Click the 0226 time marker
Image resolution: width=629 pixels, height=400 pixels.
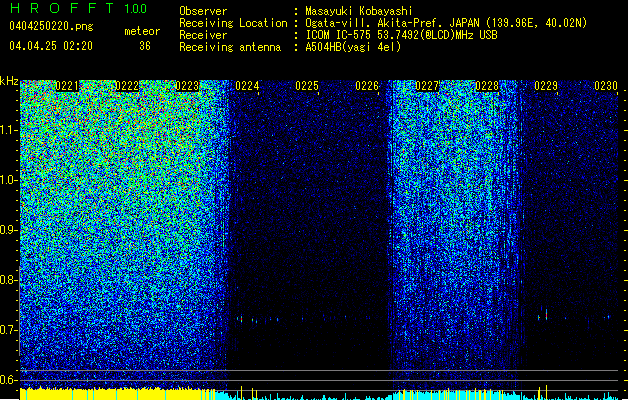coord(367,86)
